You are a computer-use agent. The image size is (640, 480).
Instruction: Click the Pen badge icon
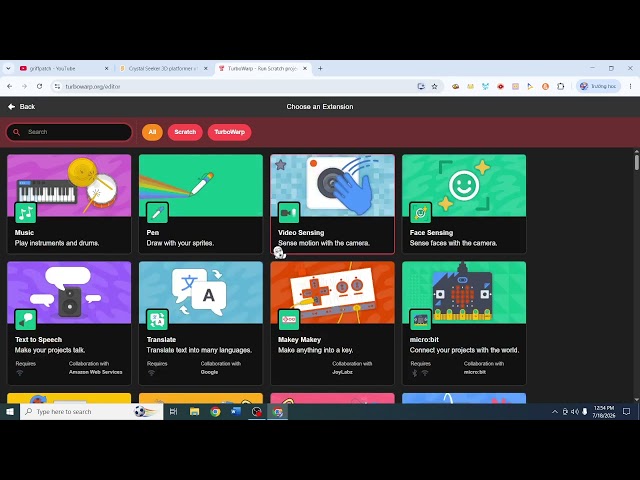157,213
